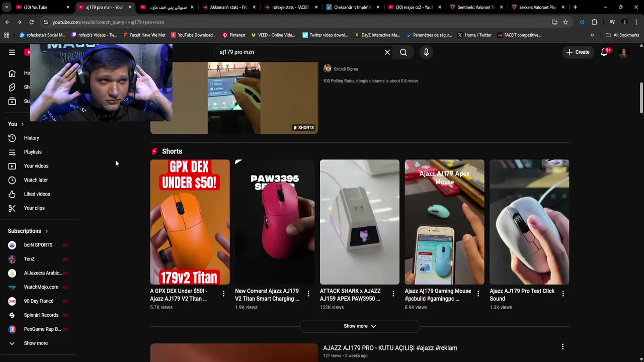Image resolution: width=644 pixels, height=362 pixels.
Task: Expand Shorts shelf with Show more
Action: (x=359, y=326)
